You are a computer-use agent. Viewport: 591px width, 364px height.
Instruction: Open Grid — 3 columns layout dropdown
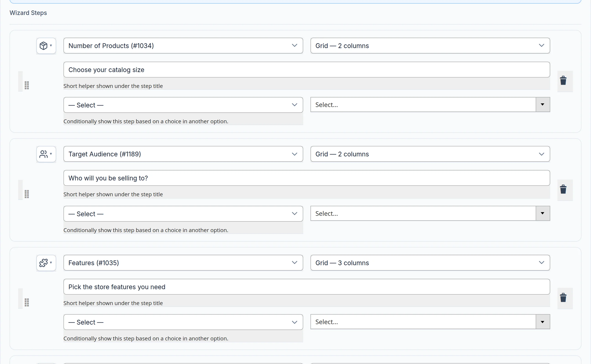pyautogui.click(x=430, y=263)
